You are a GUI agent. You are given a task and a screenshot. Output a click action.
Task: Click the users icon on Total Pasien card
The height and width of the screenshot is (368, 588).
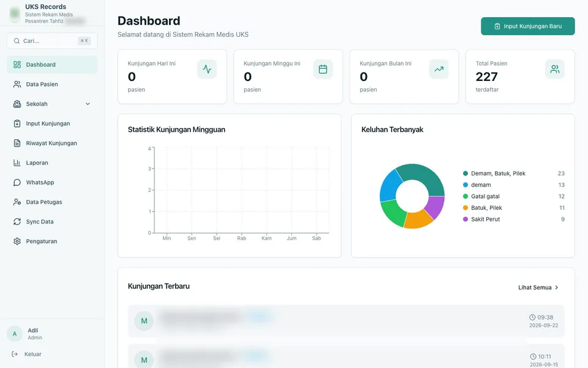(555, 69)
